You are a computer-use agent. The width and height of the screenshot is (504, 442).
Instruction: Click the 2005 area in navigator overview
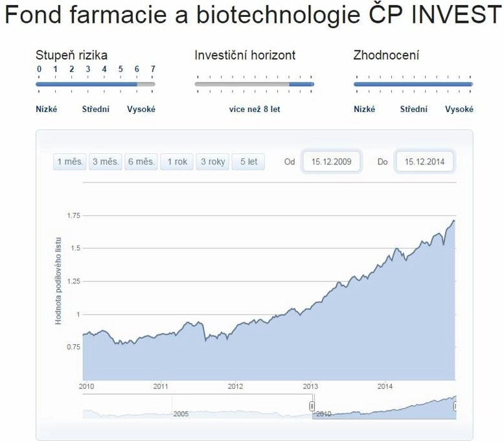pos(181,414)
